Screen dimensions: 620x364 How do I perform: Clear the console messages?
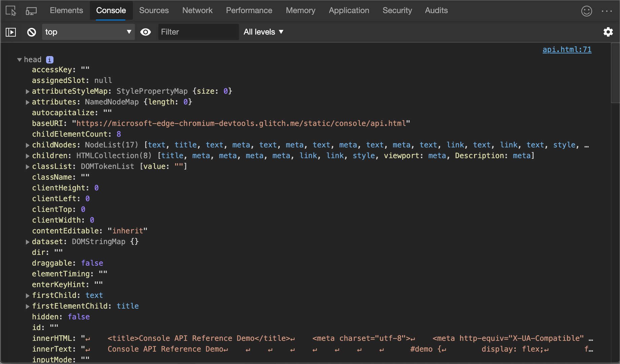tap(31, 32)
